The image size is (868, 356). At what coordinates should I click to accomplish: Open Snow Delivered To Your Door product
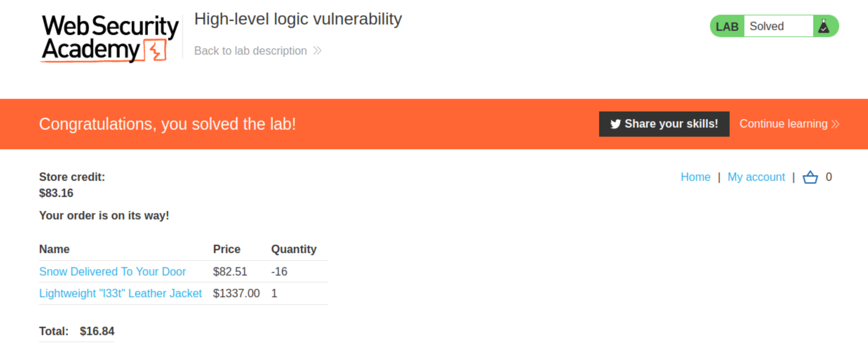[x=112, y=271]
